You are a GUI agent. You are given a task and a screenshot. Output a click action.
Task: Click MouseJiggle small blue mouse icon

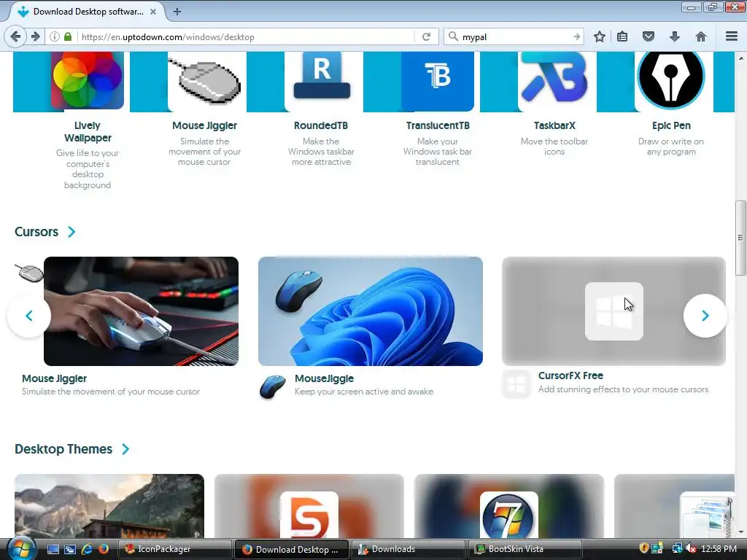click(273, 386)
